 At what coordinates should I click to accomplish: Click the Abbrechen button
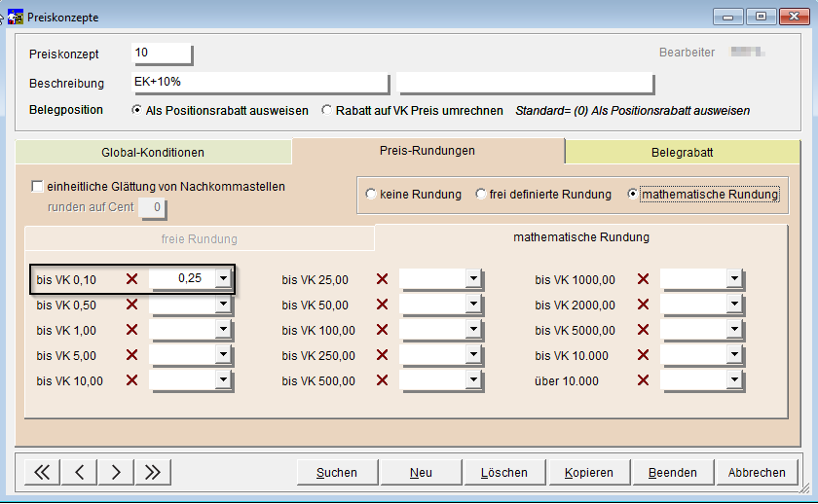coord(757,472)
